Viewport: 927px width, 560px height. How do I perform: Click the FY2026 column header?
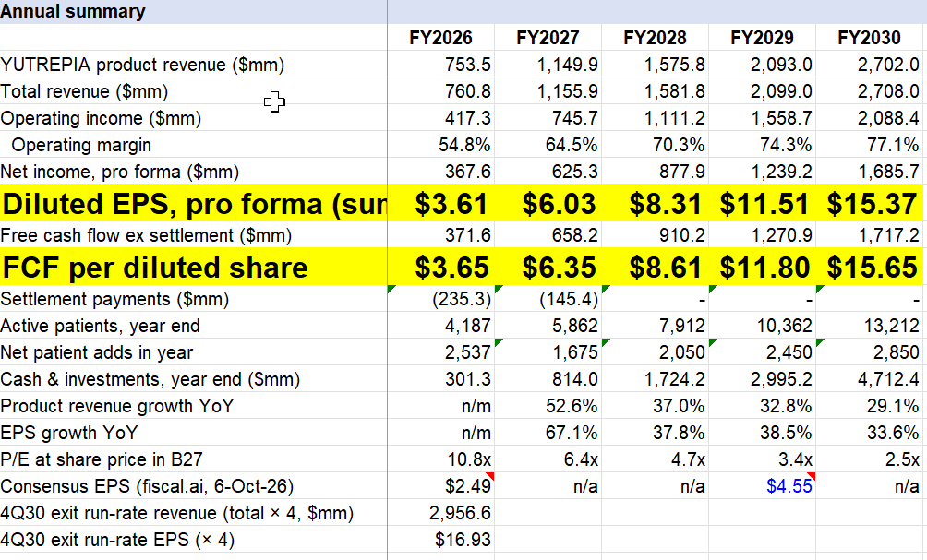pos(441,37)
